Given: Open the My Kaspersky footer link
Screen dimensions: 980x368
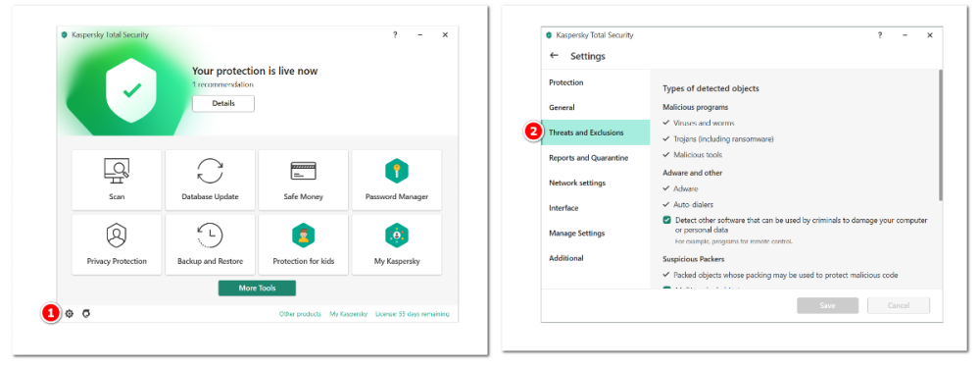Looking at the screenshot, I should click(348, 314).
